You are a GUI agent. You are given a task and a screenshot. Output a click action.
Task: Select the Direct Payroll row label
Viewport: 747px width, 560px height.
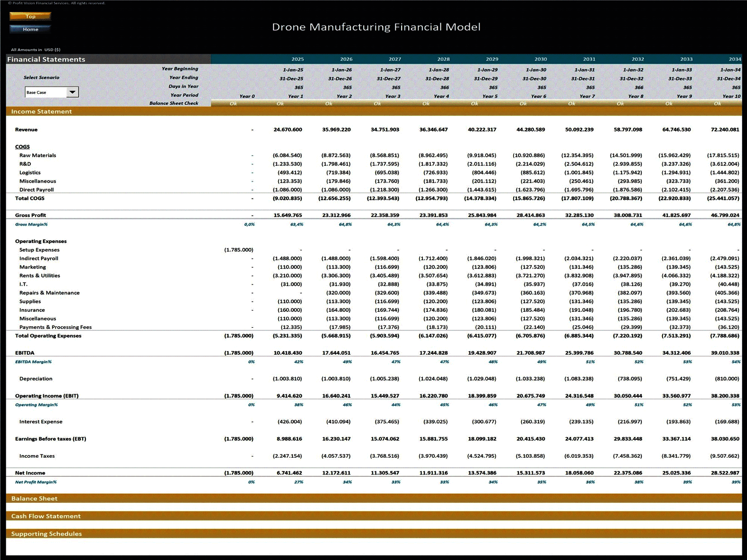pos(37,190)
